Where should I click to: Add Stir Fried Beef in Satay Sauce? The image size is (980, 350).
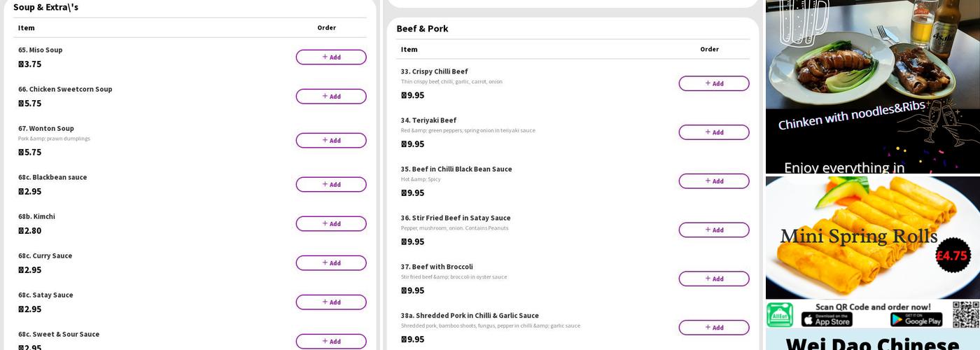[x=713, y=230]
